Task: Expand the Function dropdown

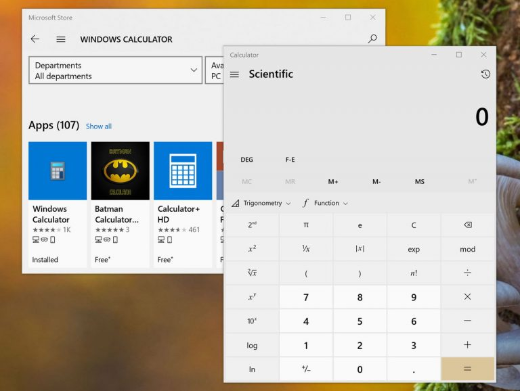Action: pyautogui.click(x=325, y=203)
